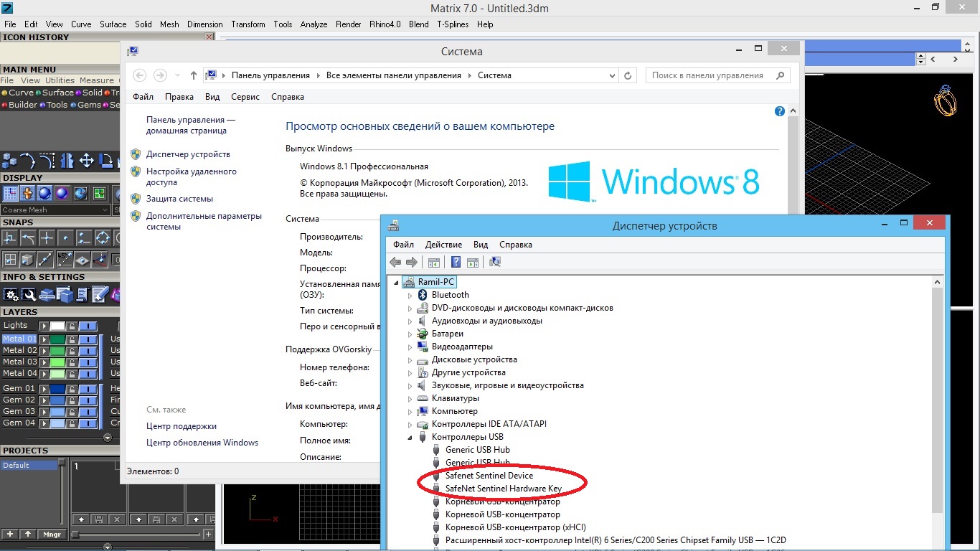The height and width of the screenshot is (551, 980).
Task: Click the search field in Система window
Action: pyautogui.click(x=717, y=75)
